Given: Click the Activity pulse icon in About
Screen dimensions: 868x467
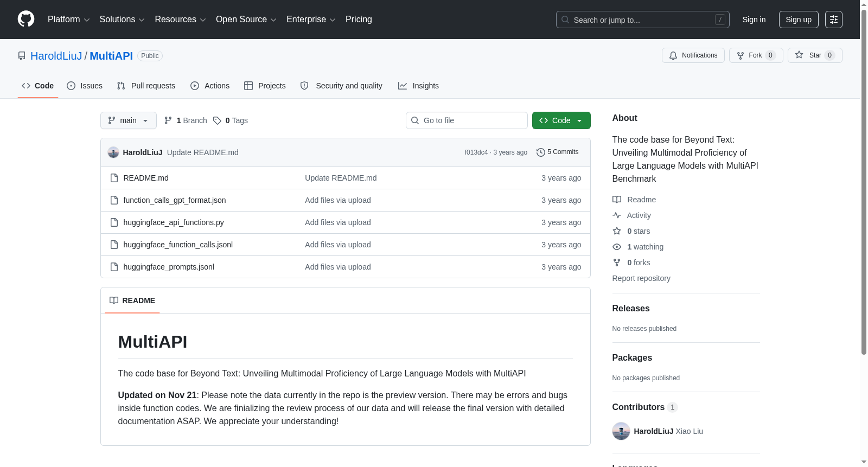Looking at the screenshot, I should pyautogui.click(x=617, y=215).
